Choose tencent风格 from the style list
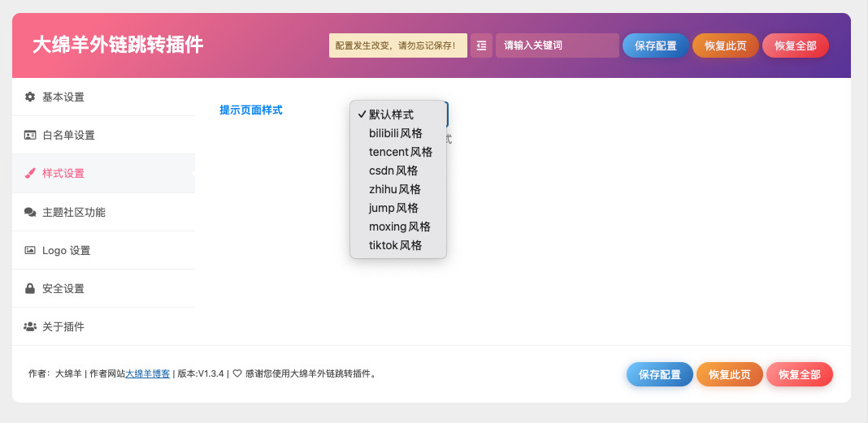 (x=398, y=152)
